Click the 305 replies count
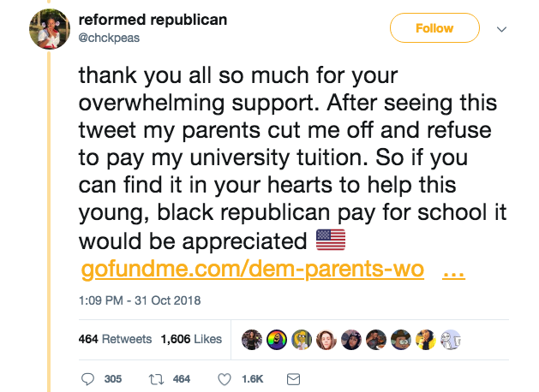 tap(112, 378)
